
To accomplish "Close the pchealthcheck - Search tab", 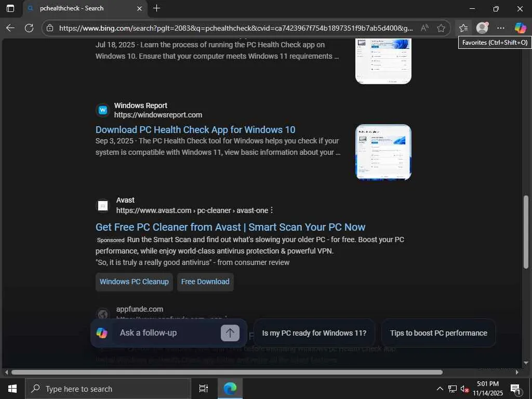I will tap(139, 8).
